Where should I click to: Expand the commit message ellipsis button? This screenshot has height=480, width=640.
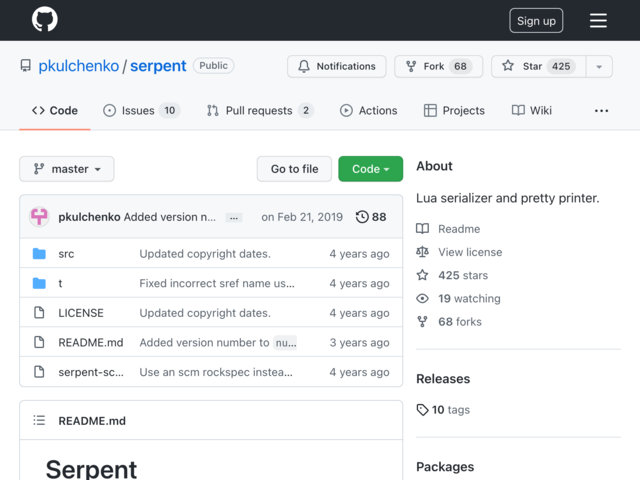[x=234, y=218]
